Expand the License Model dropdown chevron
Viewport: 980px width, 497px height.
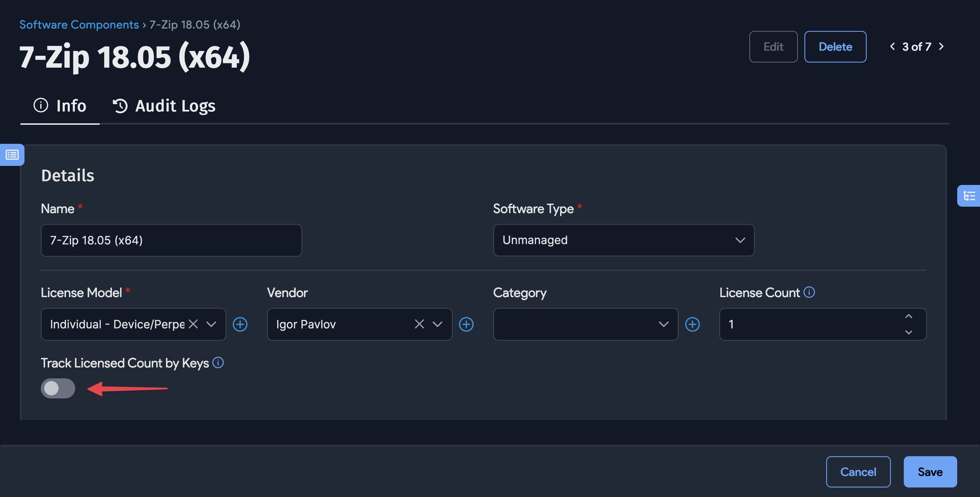(211, 324)
